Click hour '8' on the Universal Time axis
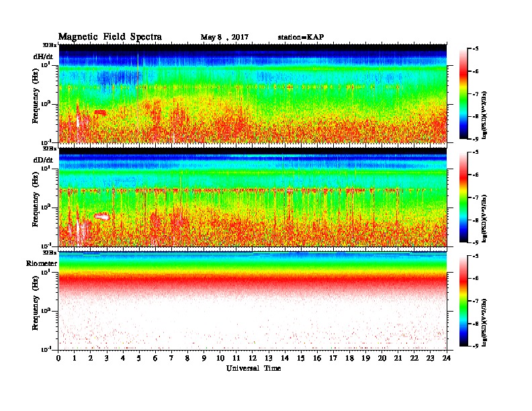This screenshot has height=411, width=532. (x=187, y=358)
